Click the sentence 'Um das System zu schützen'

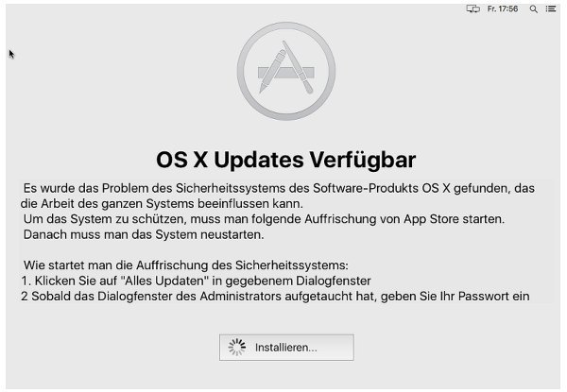(264, 219)
